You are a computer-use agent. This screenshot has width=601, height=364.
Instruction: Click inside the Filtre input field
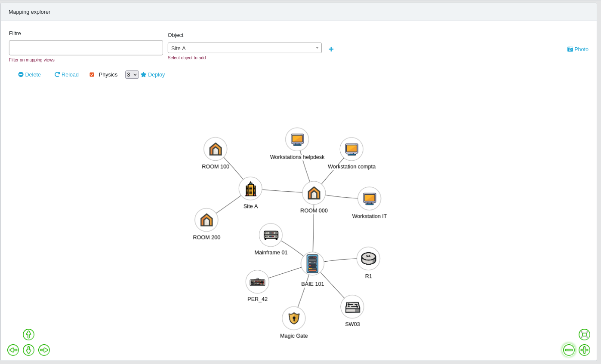[x=86, y=48]
